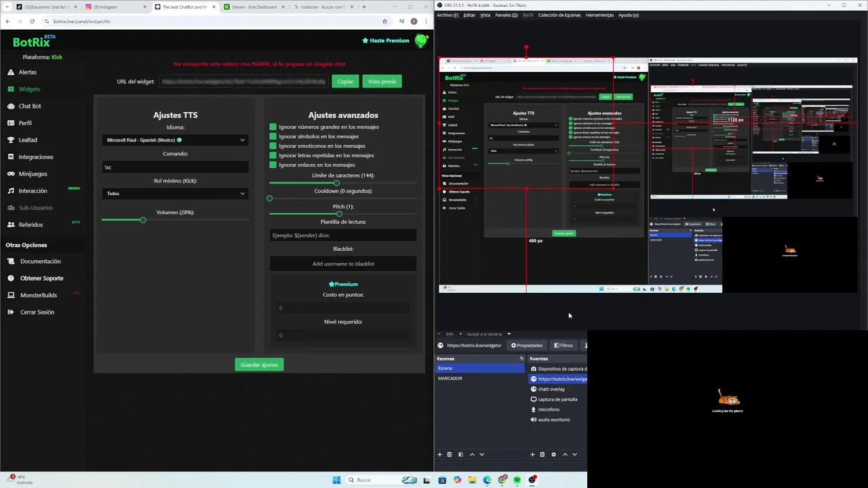The width and height of the screenshot is (868, 488).
Task: Adjust Límite de caracteres slider handle
Action: point(336,183)
